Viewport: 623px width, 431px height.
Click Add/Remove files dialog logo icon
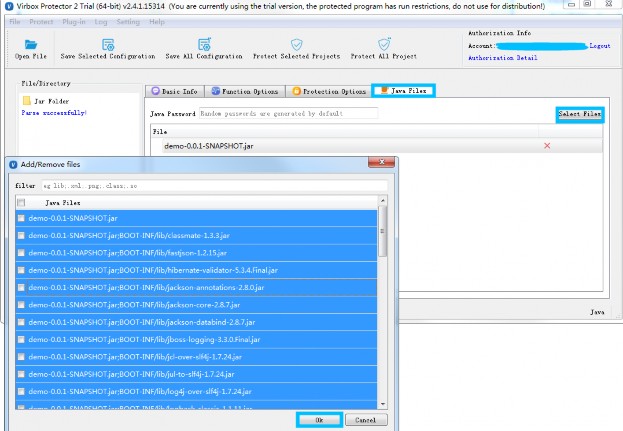pos(13,164)
